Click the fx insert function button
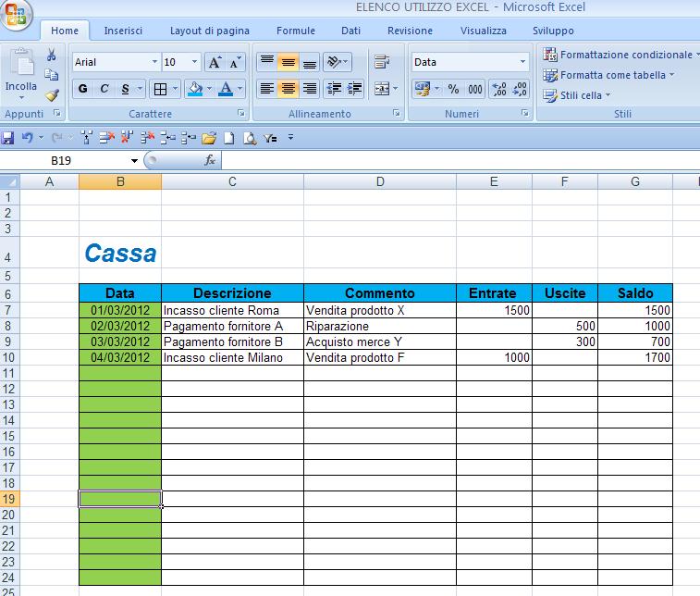 pyautogui.click(x=210, y=160)
